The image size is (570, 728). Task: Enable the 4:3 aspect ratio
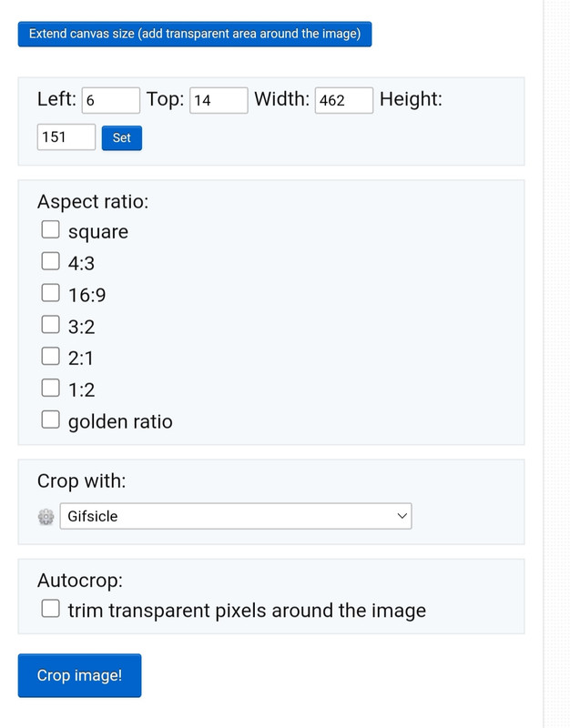point(51,262)
